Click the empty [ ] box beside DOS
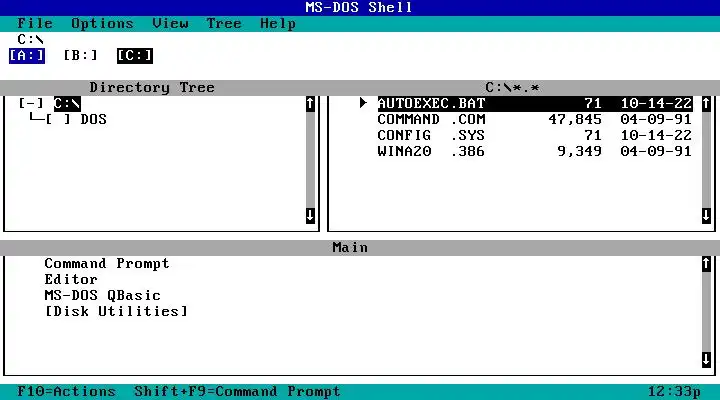The height and width of the screenshot is (400, 720). (x=58, y=119)
